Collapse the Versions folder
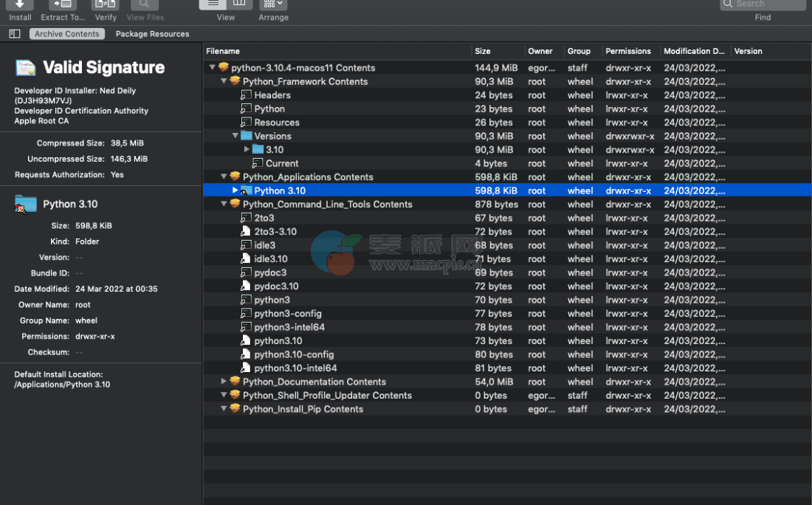Screen dimensions: 812x505 pyautogui.click(x=235, y=136)
